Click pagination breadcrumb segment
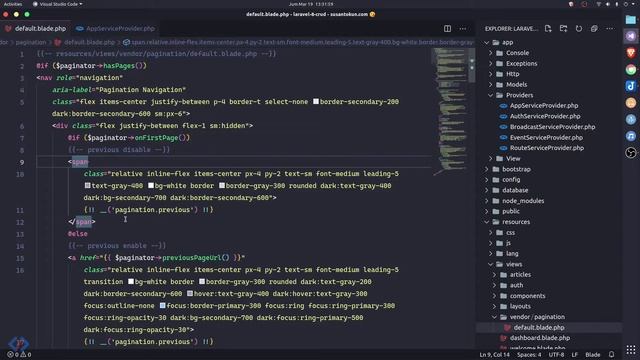 (x=31, y=42)
